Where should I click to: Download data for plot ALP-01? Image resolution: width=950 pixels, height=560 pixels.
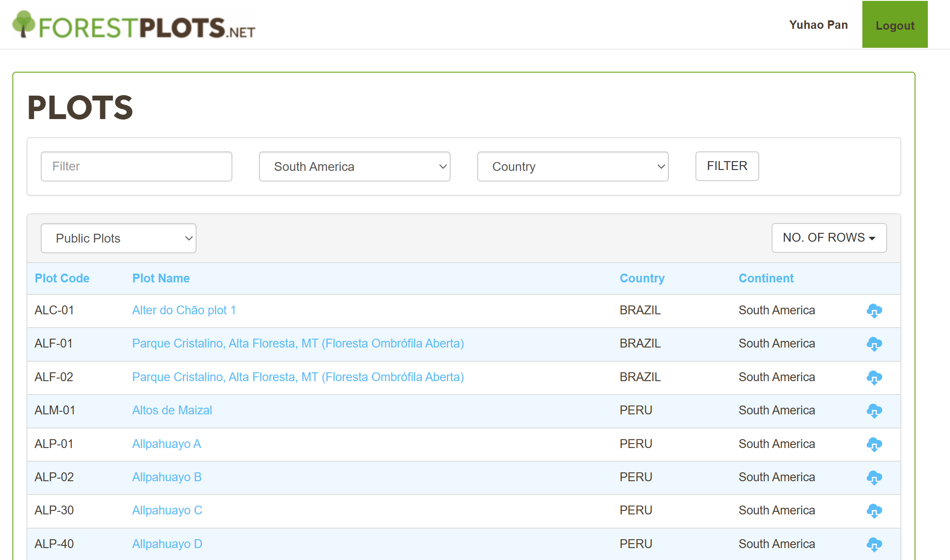pyautogui.click(x=874, y=444)
